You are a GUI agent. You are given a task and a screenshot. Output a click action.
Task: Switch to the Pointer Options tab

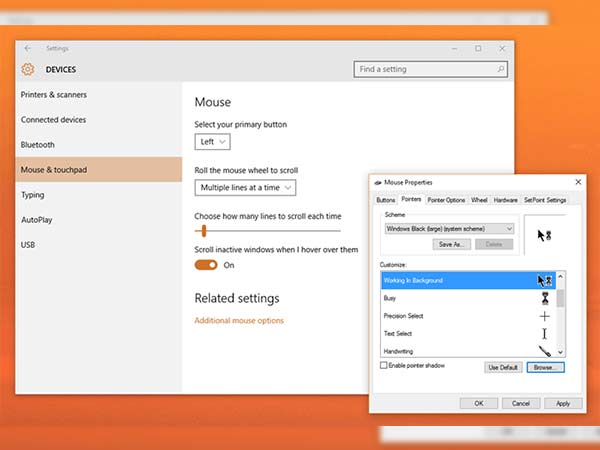pyautogui.click(x=447, y=200)
